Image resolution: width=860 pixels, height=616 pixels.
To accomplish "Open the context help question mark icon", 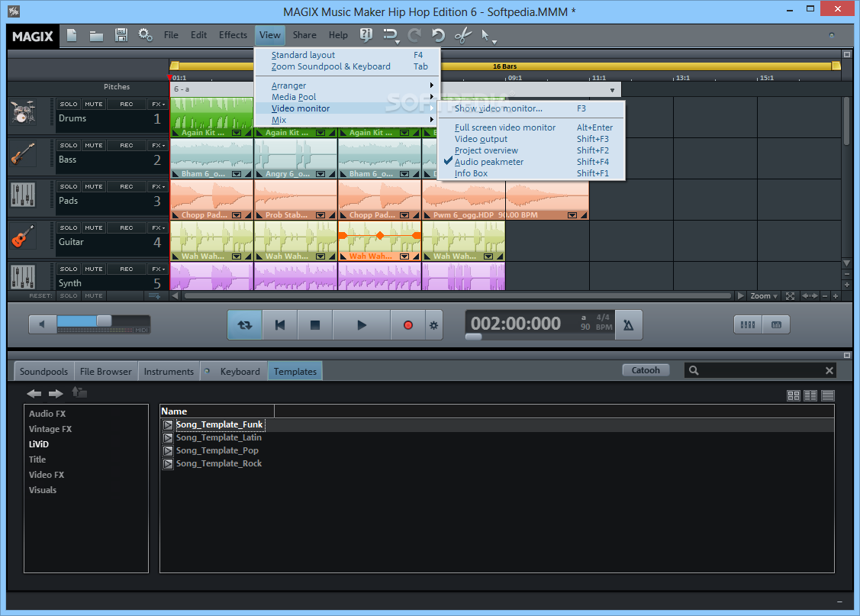I will click(366, 36).
